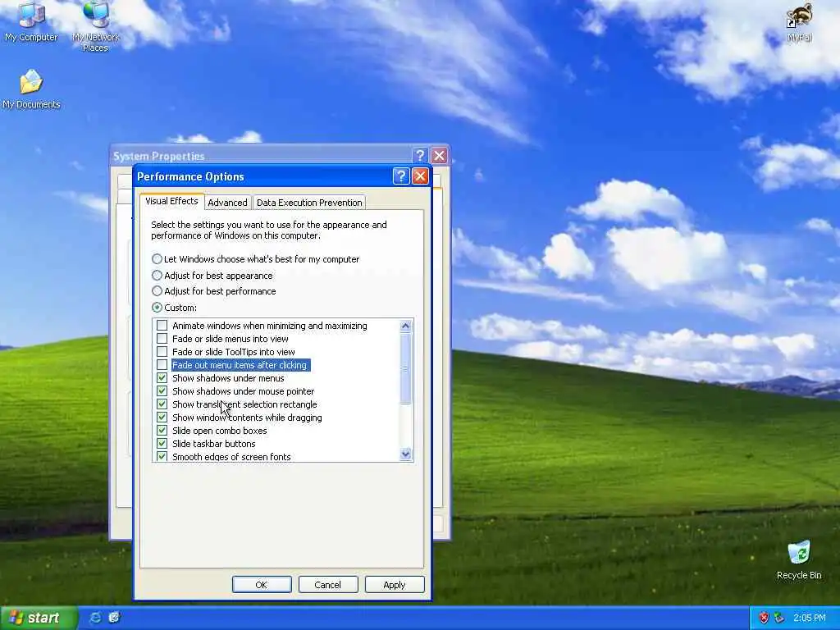Uncheck Show shadows under mouse pointer
840x630 pixels.
tap(162, 391)
